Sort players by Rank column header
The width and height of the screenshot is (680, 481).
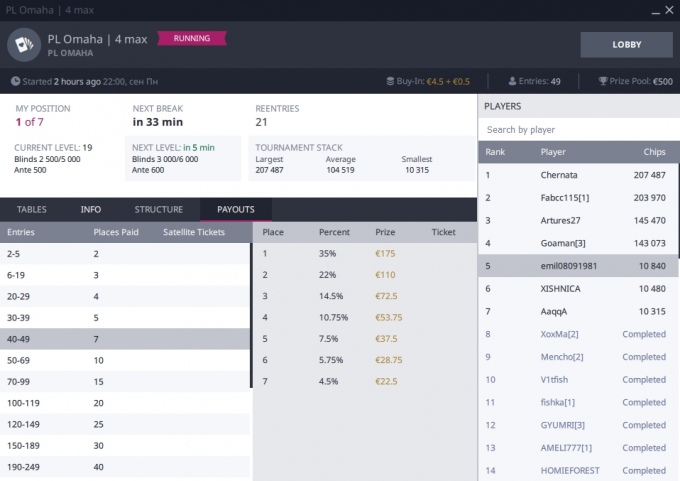pos(495,152)
